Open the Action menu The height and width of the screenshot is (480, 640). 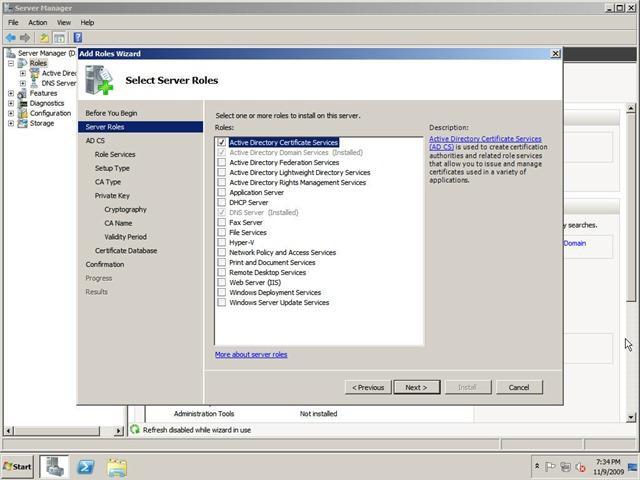[x=38, y=22]
